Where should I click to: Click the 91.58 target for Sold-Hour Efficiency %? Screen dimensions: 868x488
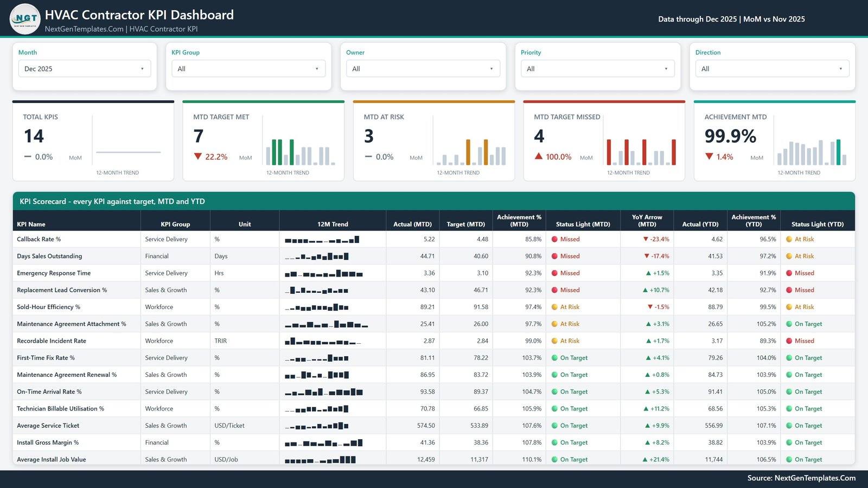481,307
